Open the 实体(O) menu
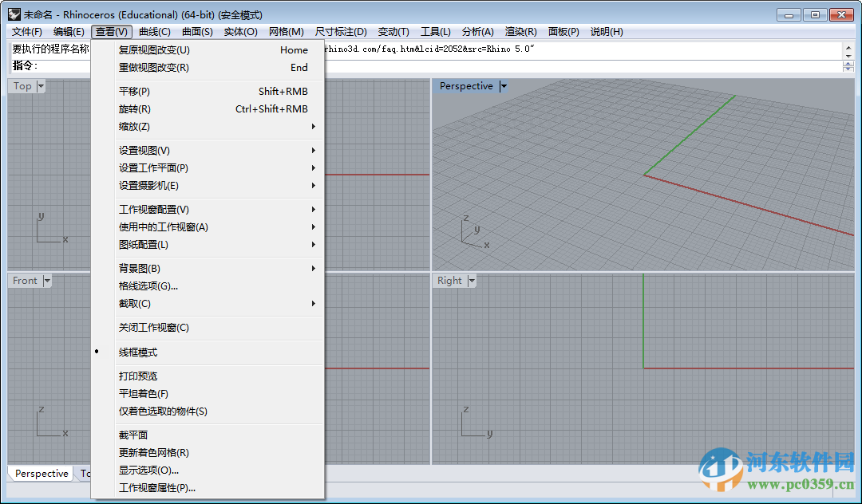Viewport: 862px width, 504px height. pyautogui.click(x=240, y=32)
